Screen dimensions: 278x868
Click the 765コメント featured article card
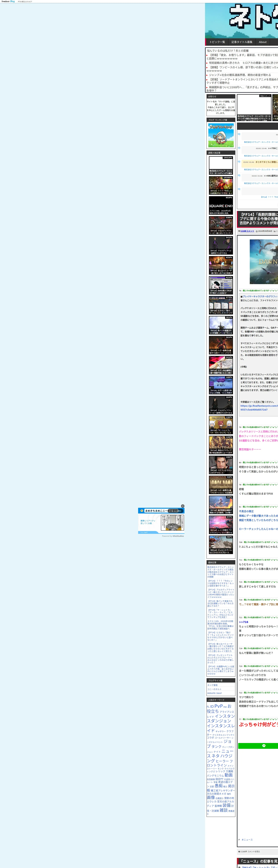pos(254,108)
